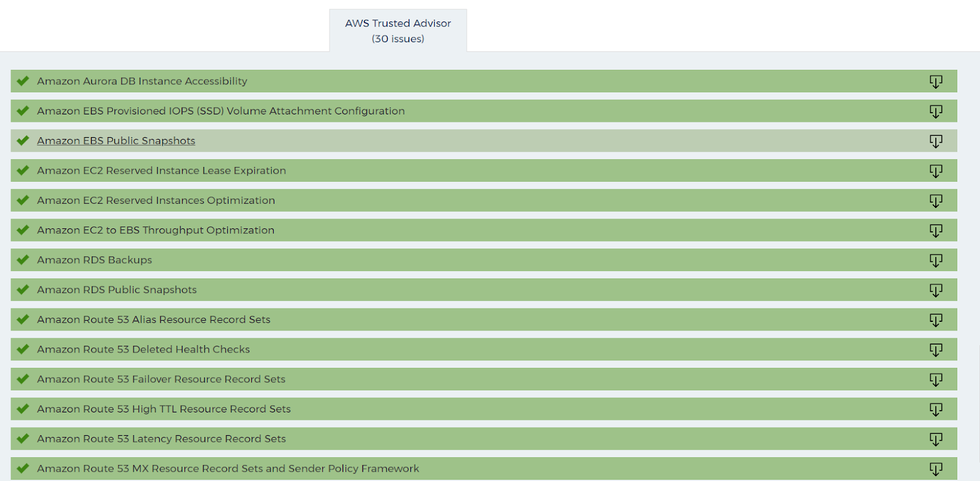
Task: Click checkmark beside Amazon RDS Backups
Action: (x=23, y=259)
